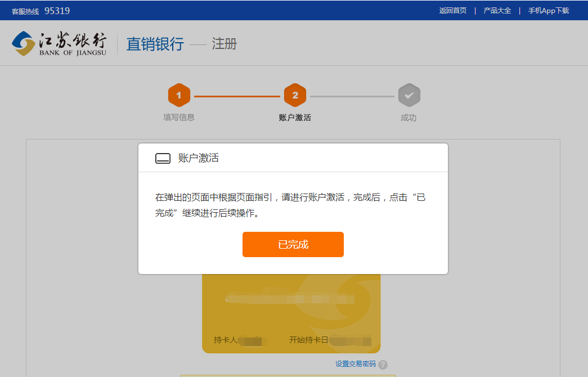Click the customer hotline number 95319
Screen dimensions: 588x377
coord(57,11)
